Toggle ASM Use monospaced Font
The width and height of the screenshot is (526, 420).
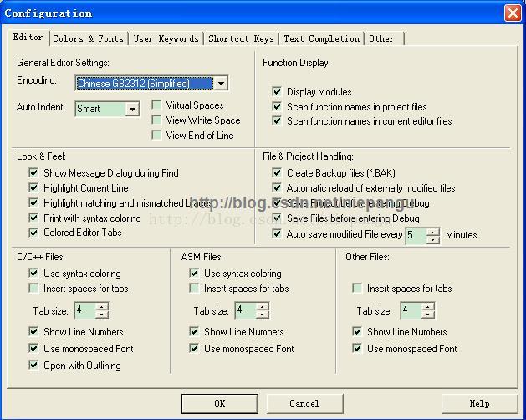tap(194, 348)
